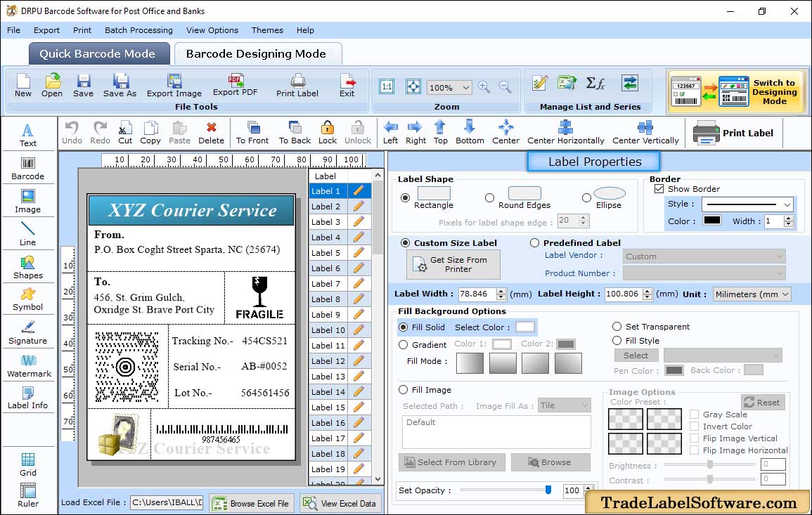The height and width of the screenshot is (515, 812).
Task: Click View Excel Data button
Action: coord(341,503)
